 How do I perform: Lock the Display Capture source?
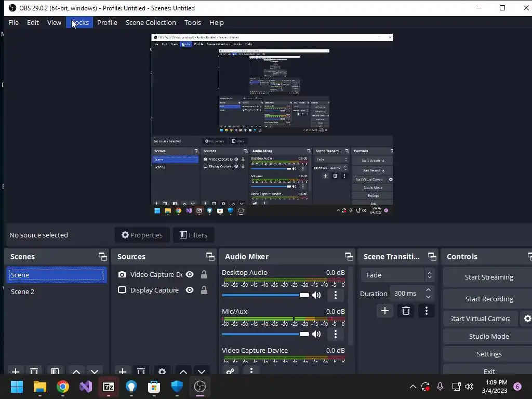pos(204,290)
